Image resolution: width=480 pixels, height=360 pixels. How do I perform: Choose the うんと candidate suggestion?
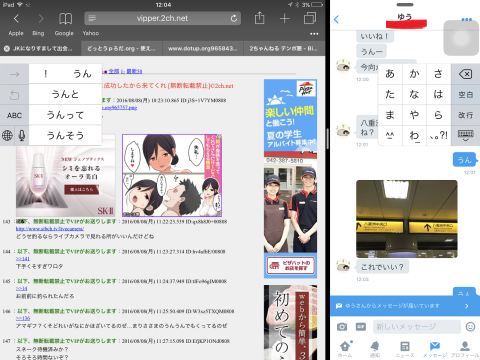[x=65, y=94]
